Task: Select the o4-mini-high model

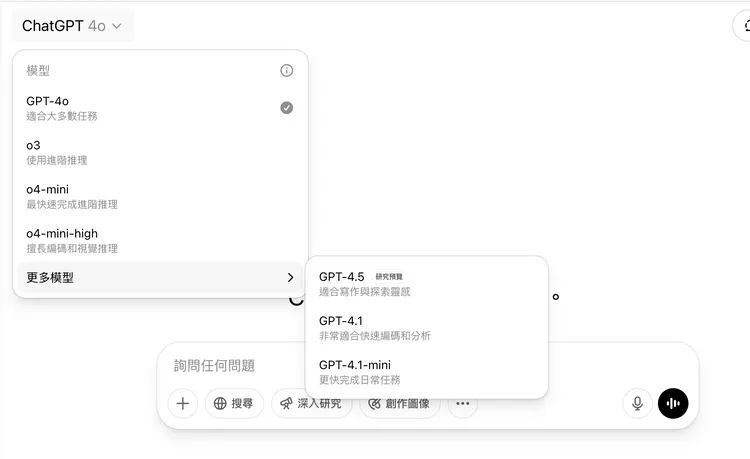Action: point(160,240)
